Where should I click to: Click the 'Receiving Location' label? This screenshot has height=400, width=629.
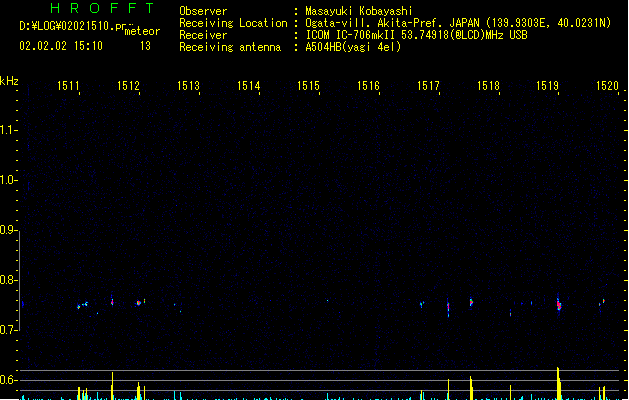233,23
